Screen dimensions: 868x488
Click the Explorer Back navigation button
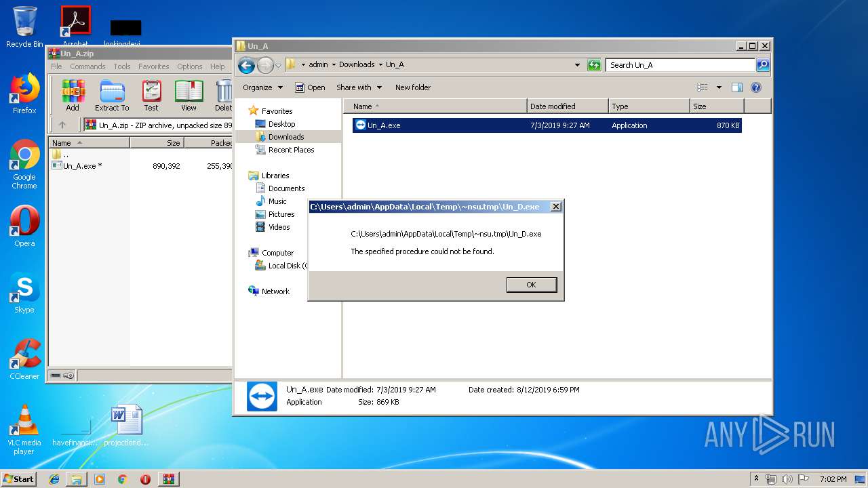[x=246, y=65]
